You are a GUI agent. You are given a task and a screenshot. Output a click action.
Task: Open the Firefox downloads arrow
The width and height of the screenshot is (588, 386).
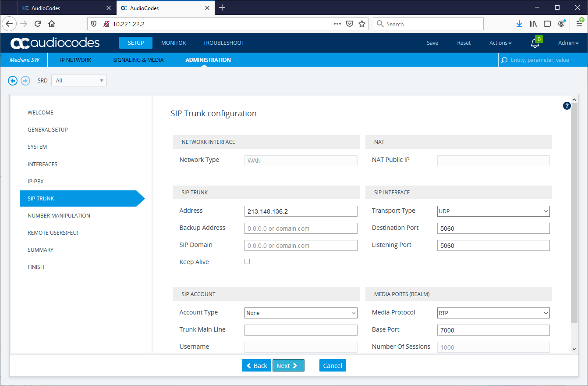click(519, 24)
